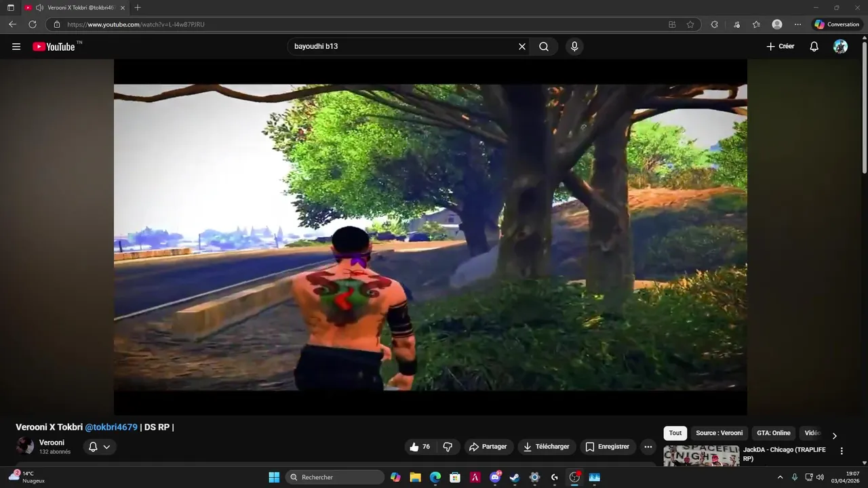Open volume control in system tray
This screenshot has height=488, width=868.
pos(820,477)
